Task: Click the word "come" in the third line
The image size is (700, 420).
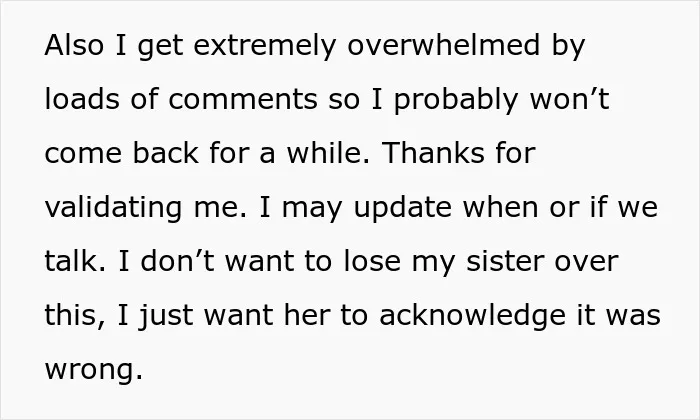Action: 83,154
